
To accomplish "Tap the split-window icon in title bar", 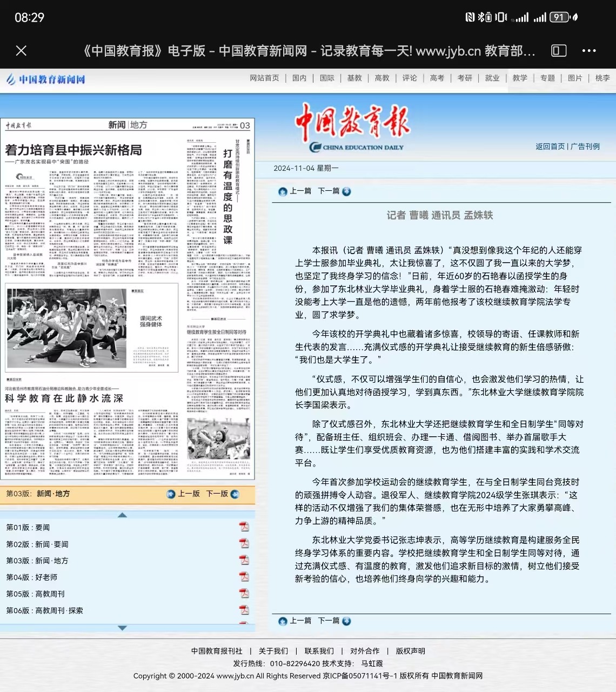I will click(558, 51).
